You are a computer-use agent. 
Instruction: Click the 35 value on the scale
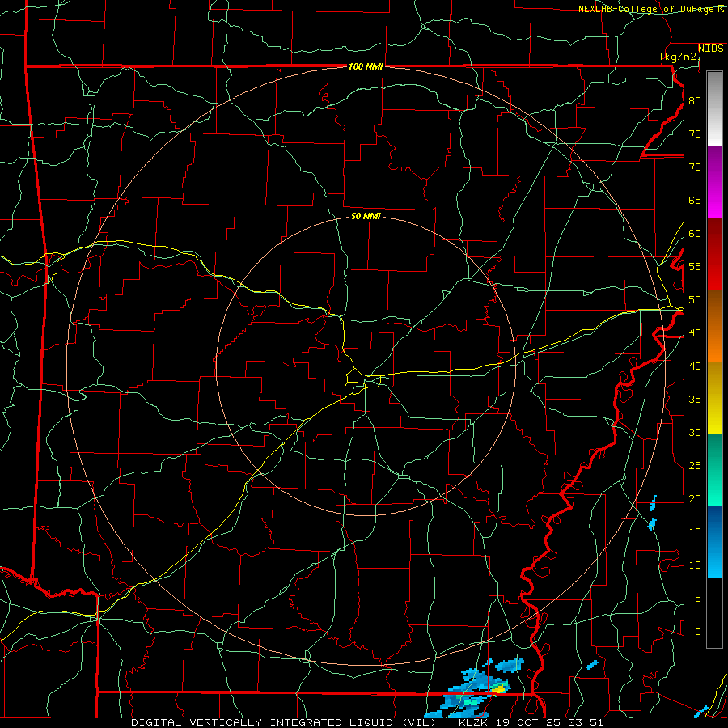point(695,400)
